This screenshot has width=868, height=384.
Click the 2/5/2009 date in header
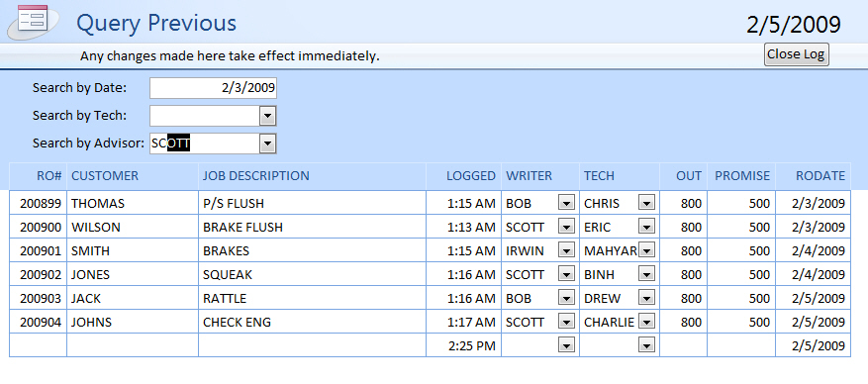coord(793,25)
